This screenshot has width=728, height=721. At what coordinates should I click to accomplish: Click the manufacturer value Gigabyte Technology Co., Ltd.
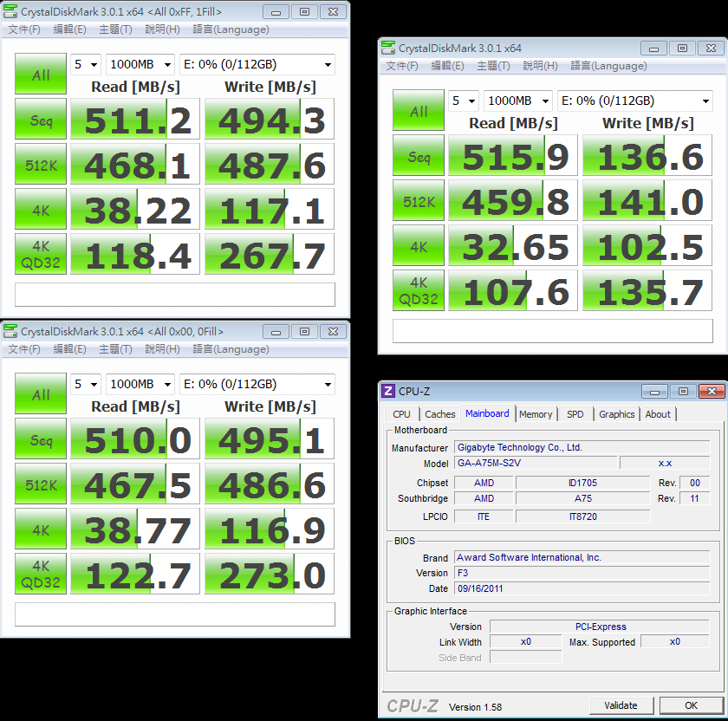click(519, 447)
